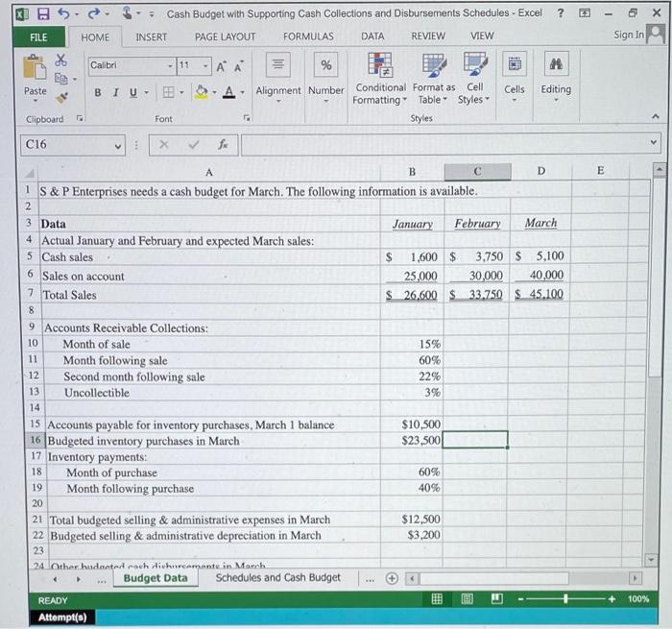Click the Paste clipboard icon

(x=35, y=68)
